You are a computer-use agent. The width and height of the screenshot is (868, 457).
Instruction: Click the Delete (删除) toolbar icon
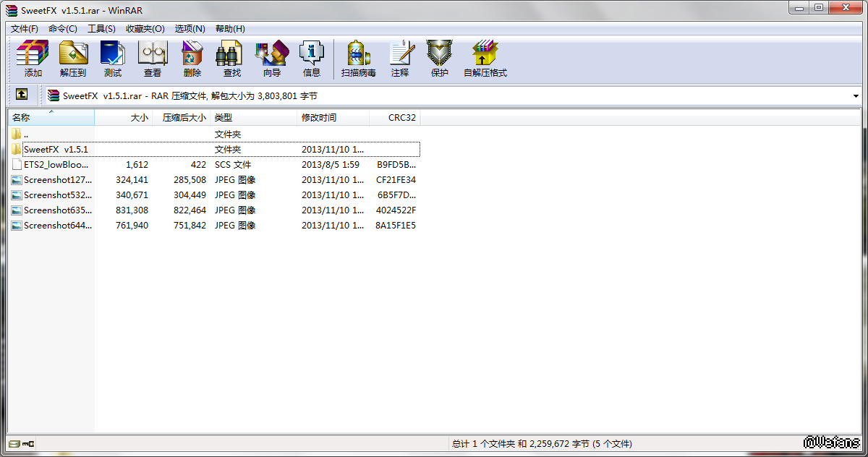(x=192, y=59)
